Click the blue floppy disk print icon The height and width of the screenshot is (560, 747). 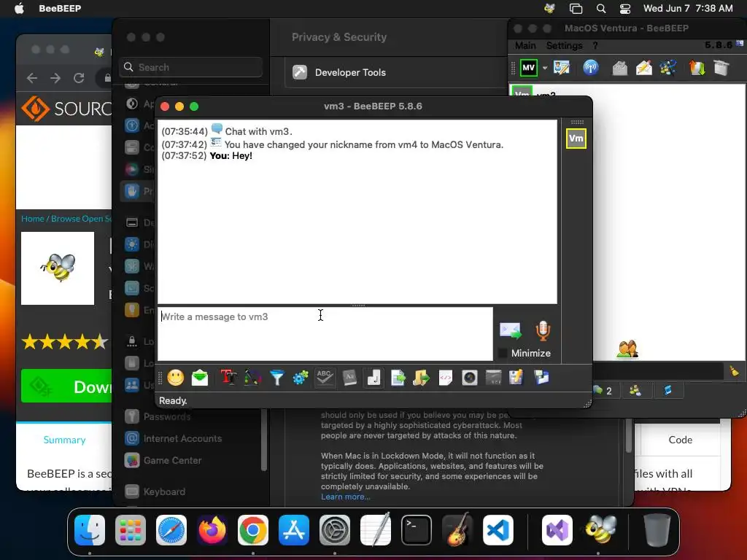542,378
